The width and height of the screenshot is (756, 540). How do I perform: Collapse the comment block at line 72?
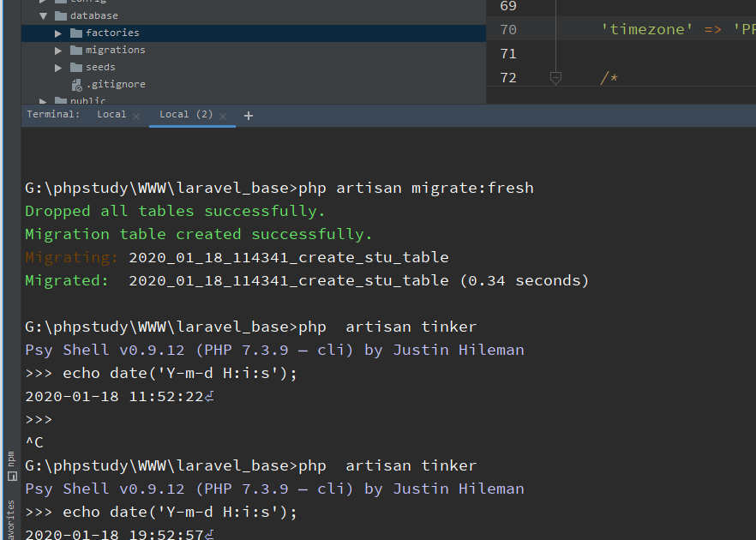[555, 78]
